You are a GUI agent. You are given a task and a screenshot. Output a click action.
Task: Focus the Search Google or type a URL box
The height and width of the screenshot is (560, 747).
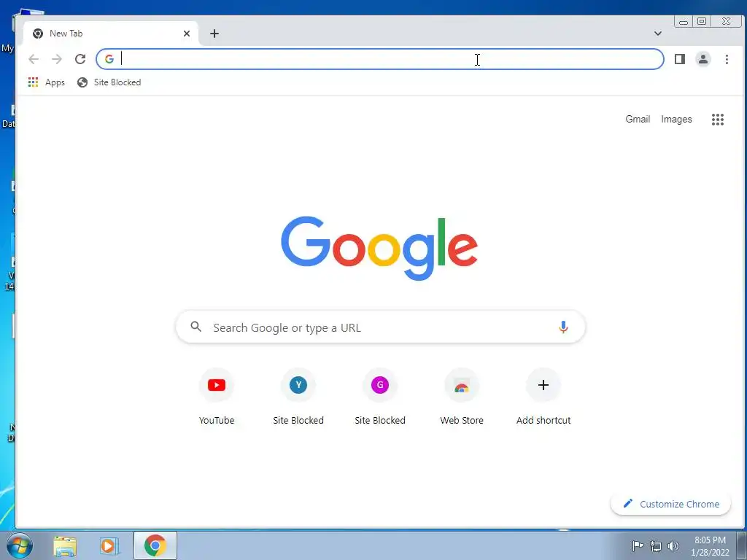click(x=381, y=327)
